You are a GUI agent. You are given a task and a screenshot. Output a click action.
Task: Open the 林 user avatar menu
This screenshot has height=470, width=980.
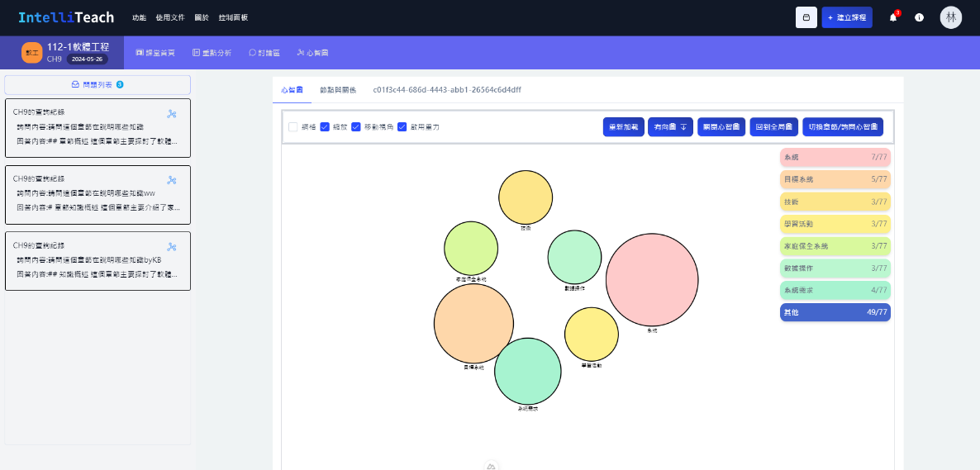click(950, 17)
